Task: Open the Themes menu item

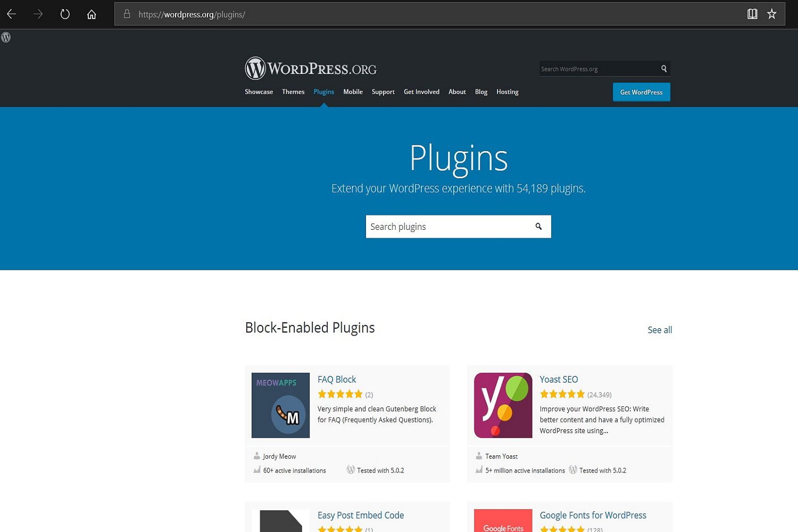Action: point(293,92)
